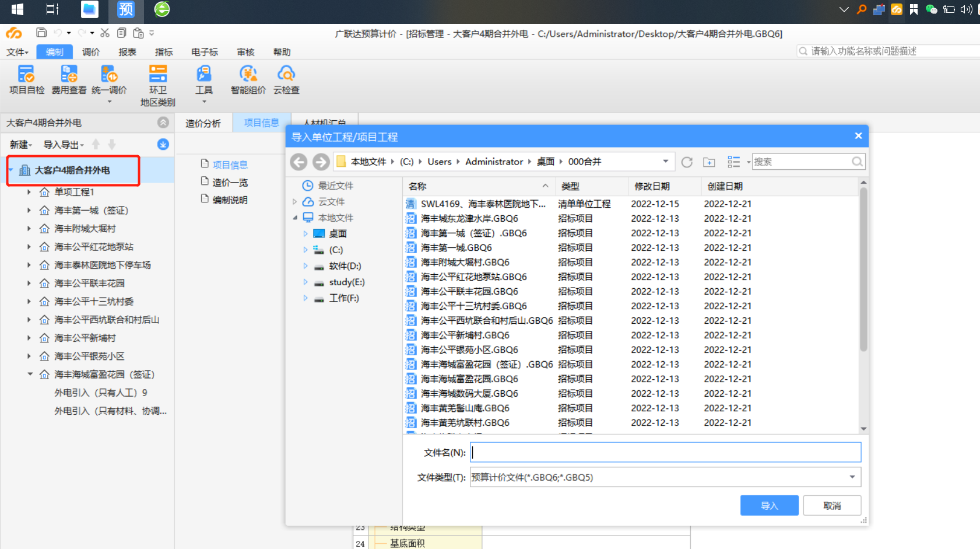Go forward in the import dialog
Image resolution: width=980 pixels, height=549 pixels.
pos(321,162)
